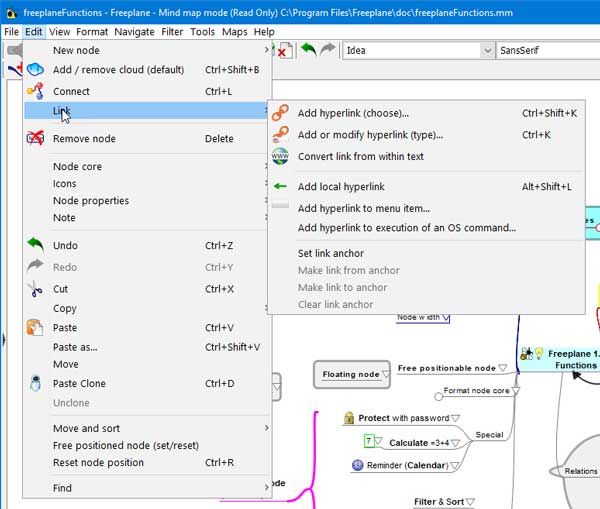The image size is (600, 509).
Task: Open the Tools menu
Action: click(202, 32)
